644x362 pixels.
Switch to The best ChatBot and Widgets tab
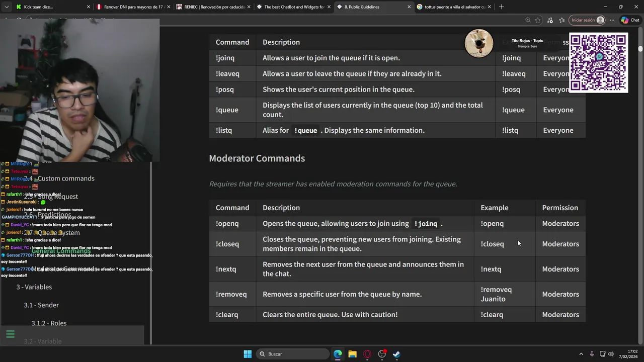coord(289,7)
